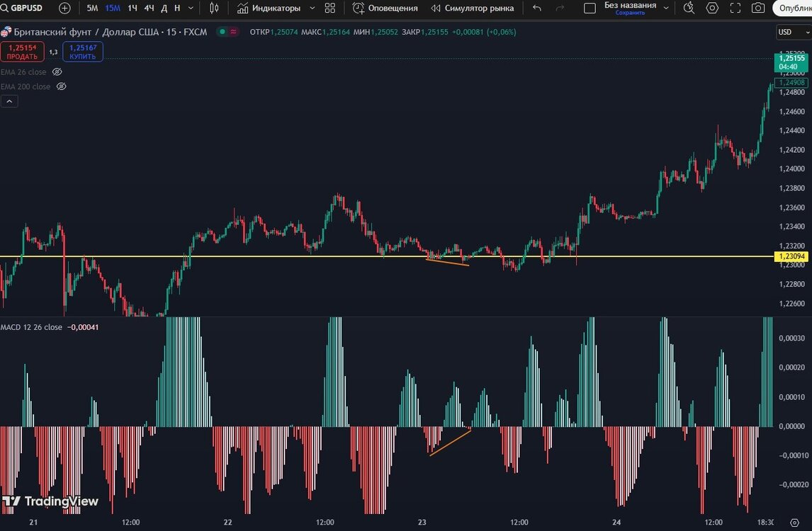812x531 pixels.
Task: Click price label 1,24908
Action: click(x=791, y=82)
